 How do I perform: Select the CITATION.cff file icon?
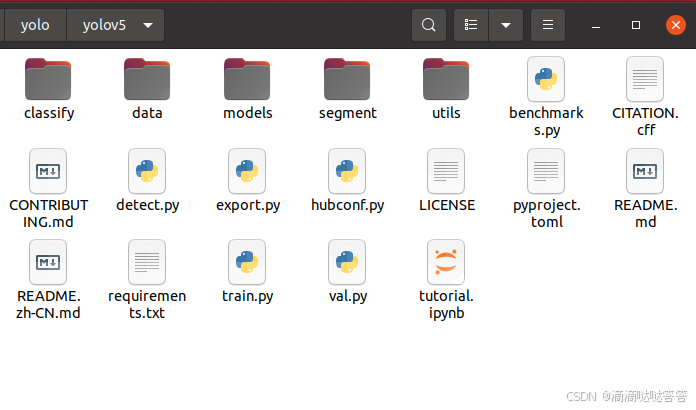click(x=645, y=79)
